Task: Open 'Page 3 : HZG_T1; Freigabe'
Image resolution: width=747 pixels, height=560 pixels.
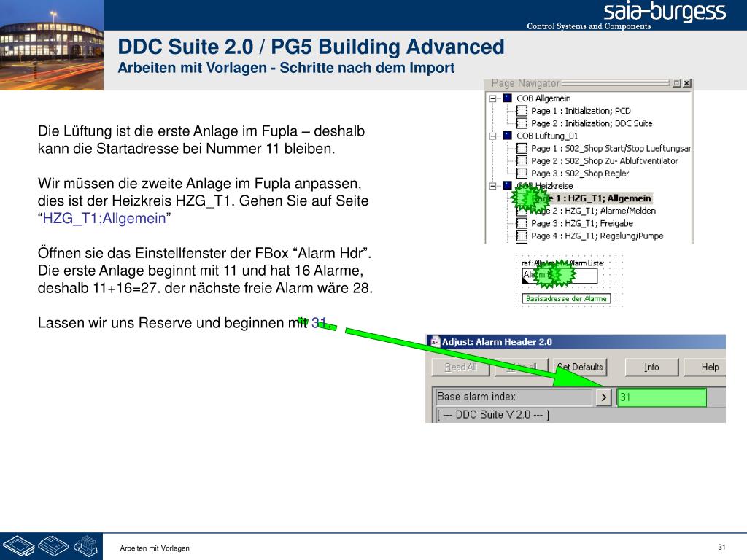Action: click(581, 223)
